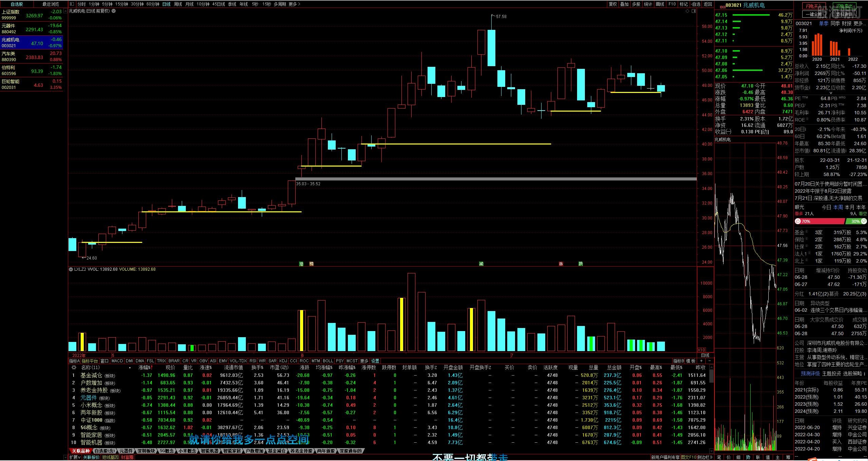Screen dimensions: 868x461
Task: Open the chart title dropdown arrow beside 兆威机电
Action: pos(114,11)
